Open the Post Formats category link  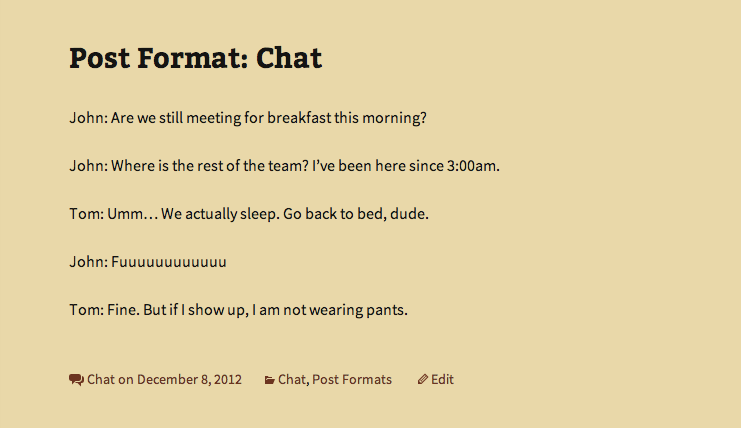(352, 380)
